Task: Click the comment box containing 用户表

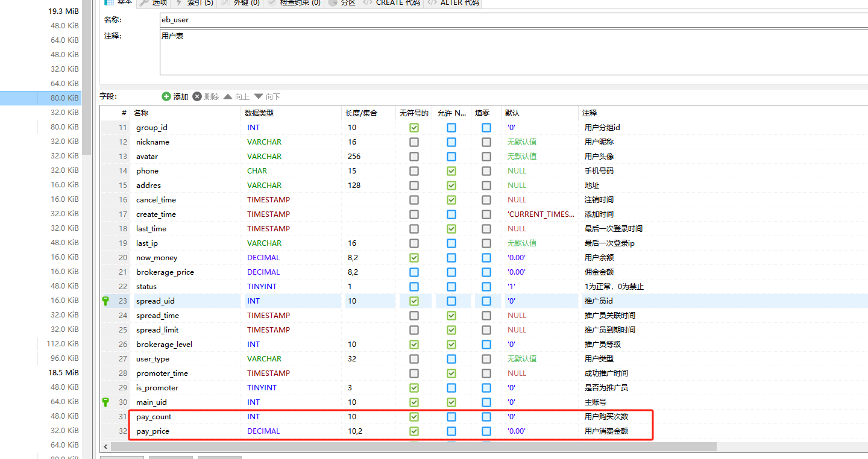Action: [x=514, y=52]
